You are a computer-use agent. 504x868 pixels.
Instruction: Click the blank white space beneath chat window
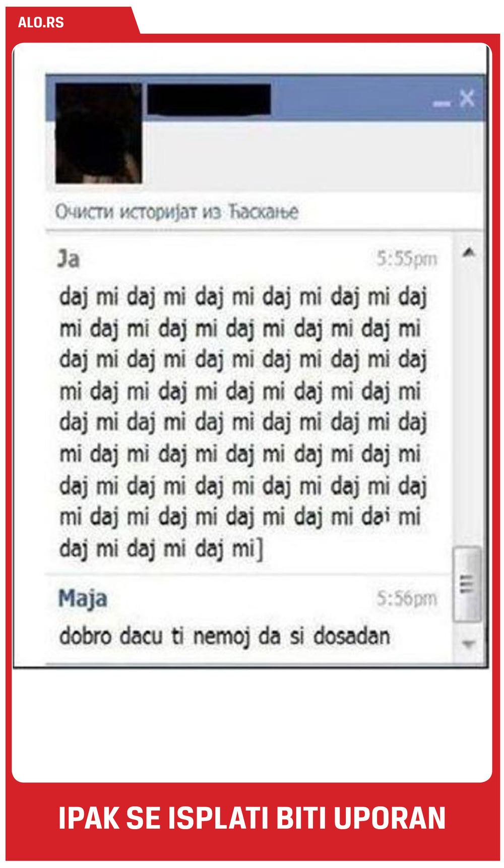point(252,725)
